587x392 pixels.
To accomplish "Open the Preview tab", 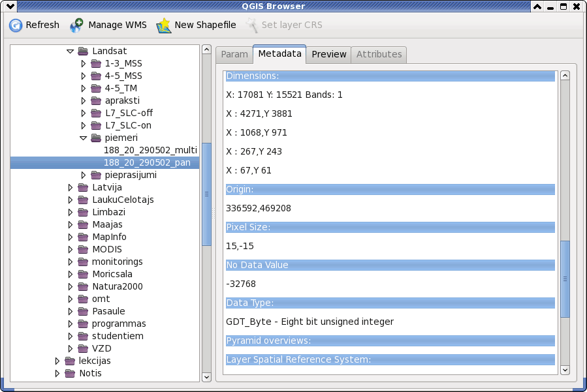I will tap(328, 55).
